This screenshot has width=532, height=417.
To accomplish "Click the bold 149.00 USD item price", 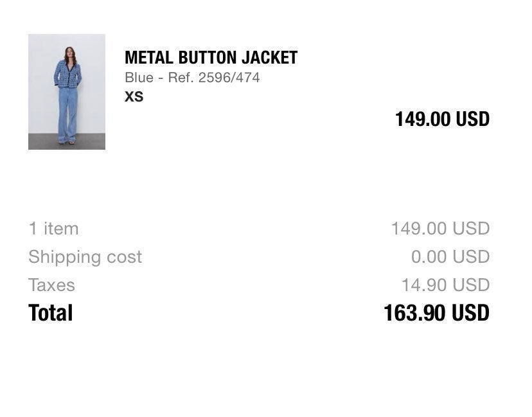I will 442,119.
